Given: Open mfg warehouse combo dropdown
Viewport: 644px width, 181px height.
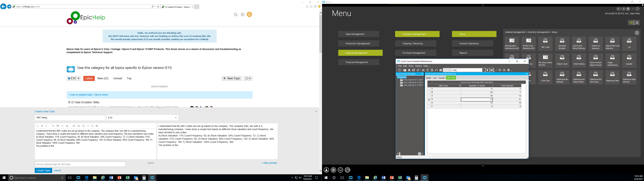Looking at the screenshot, I should (x=484, y=70).
